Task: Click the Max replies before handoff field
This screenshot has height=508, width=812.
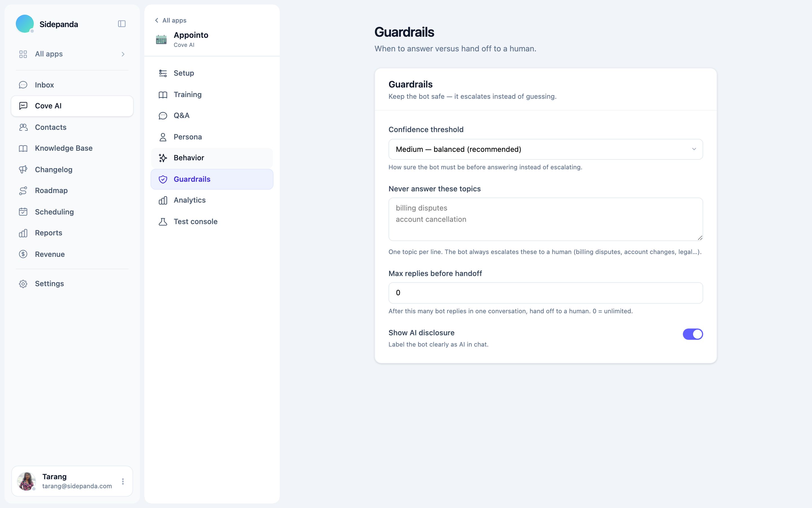Action: 546,293
